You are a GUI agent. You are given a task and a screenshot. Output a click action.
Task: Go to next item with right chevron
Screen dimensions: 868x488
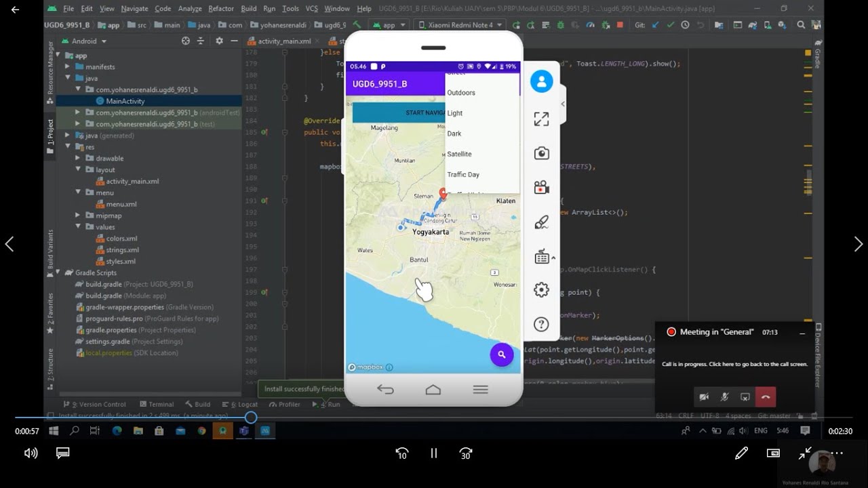(859, 244)
